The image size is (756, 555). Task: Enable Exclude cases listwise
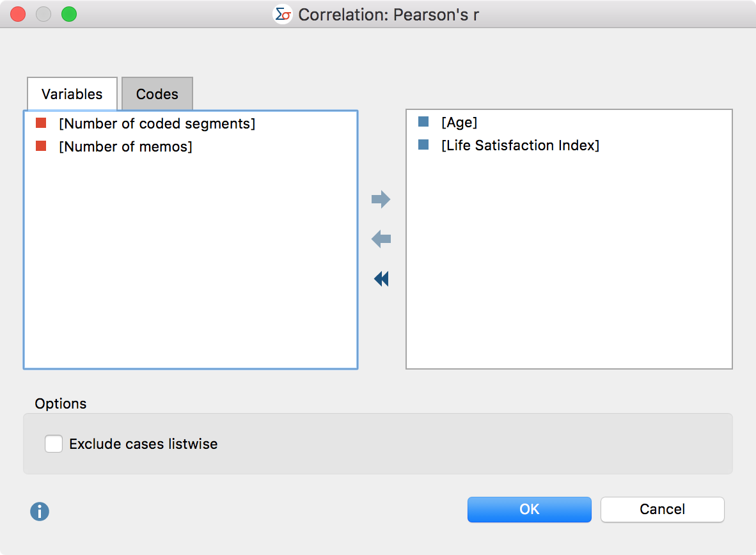click(54, 444)
